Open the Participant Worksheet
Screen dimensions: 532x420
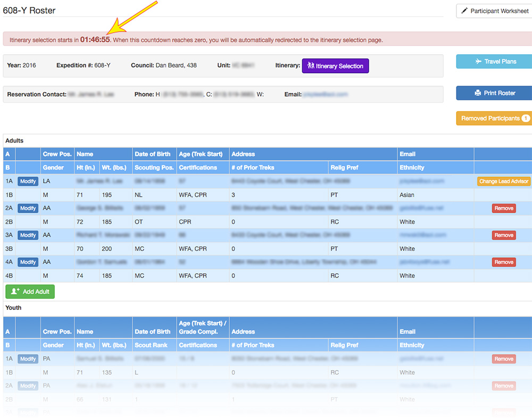click(495, 11)
